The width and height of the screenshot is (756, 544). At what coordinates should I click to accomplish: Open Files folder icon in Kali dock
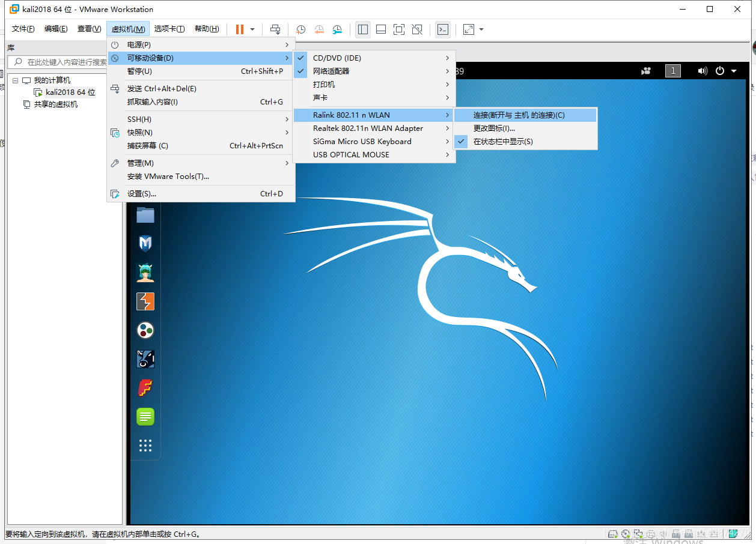145,214
